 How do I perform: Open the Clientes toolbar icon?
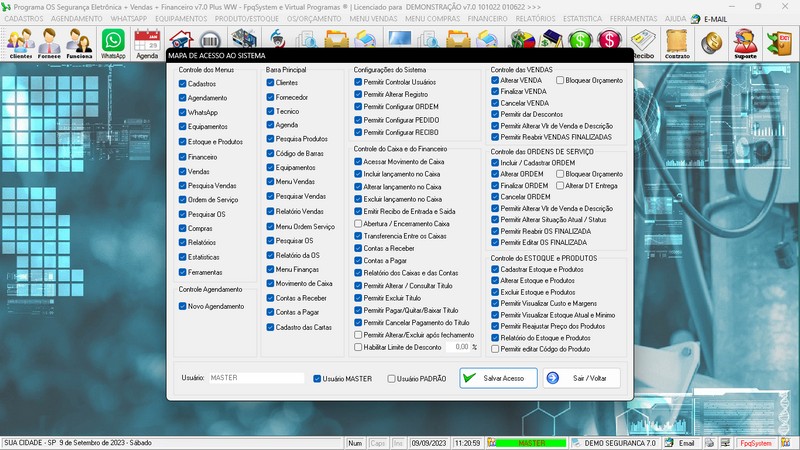20,43
